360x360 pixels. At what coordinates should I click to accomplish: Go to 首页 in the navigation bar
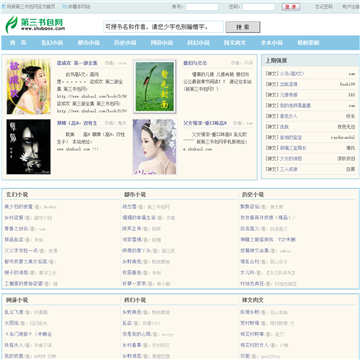click(18, 43)
